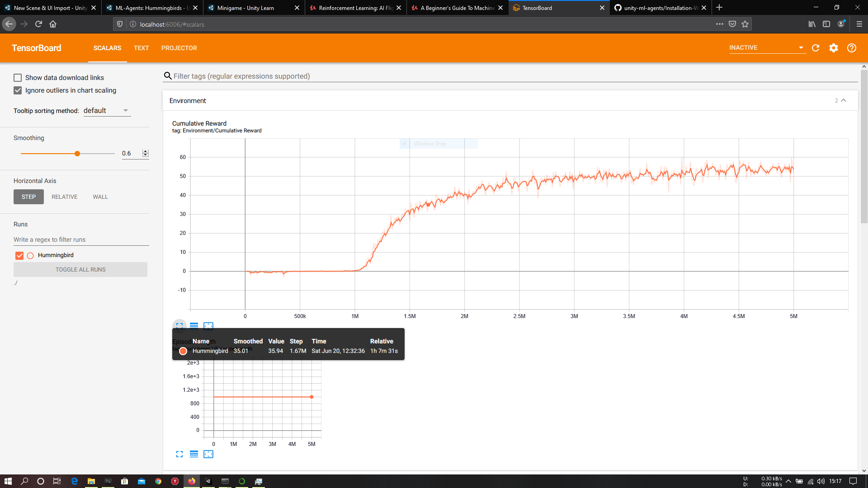
Task: Open the TensorBoard settings gear
Action: point(834,48)
